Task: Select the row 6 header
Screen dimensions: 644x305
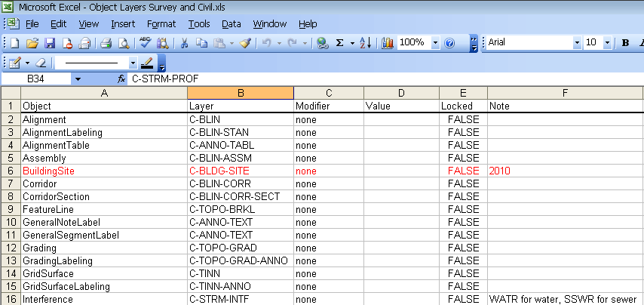Action: pos(11,171)
